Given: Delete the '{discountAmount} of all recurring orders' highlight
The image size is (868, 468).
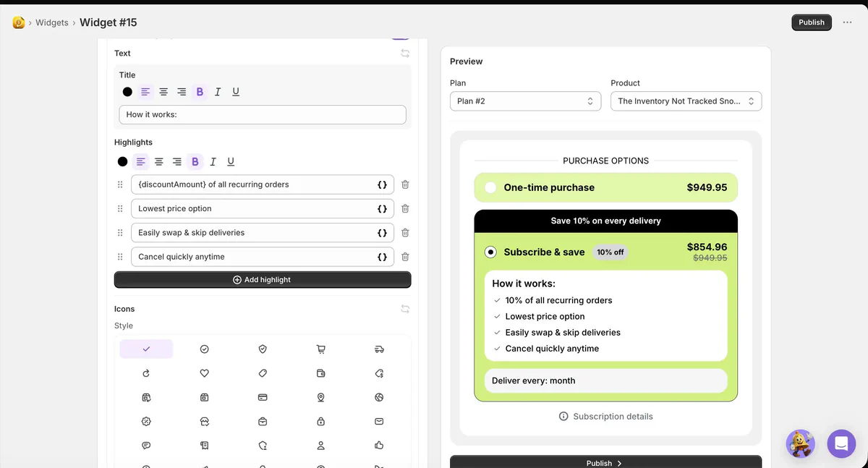Looking at the screenshot, I should [x=405, y=184].
